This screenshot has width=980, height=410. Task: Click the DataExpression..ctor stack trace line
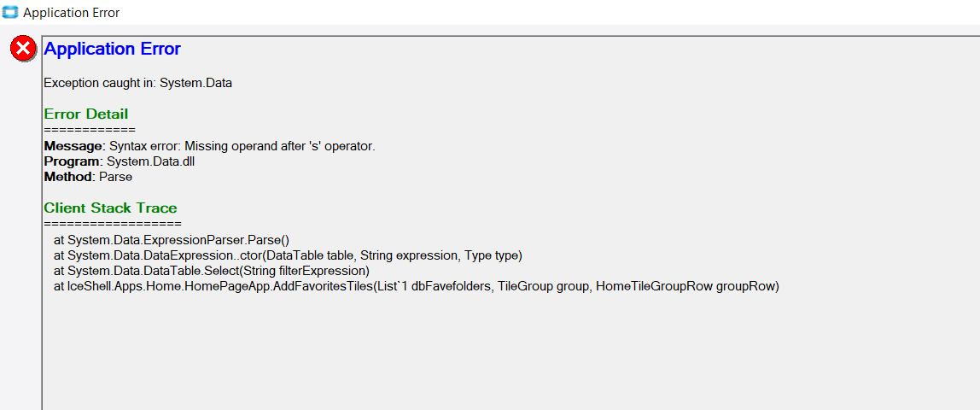(x=288, y=255)
